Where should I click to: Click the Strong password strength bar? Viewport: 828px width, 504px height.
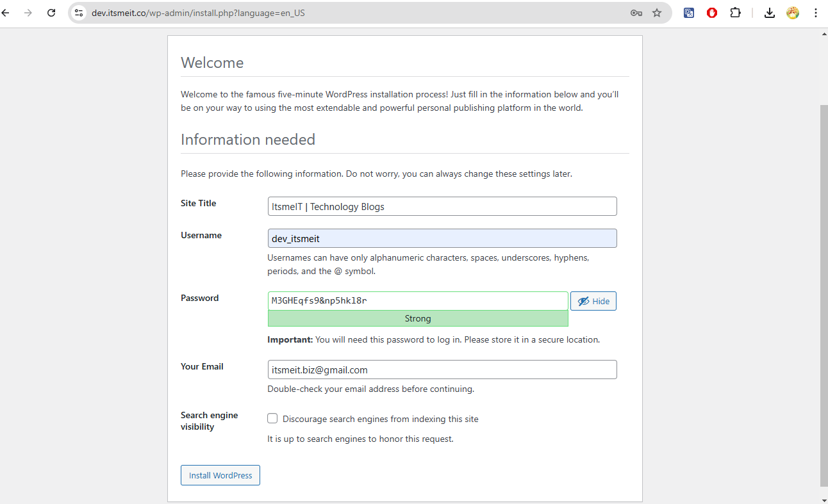[418, 318]
